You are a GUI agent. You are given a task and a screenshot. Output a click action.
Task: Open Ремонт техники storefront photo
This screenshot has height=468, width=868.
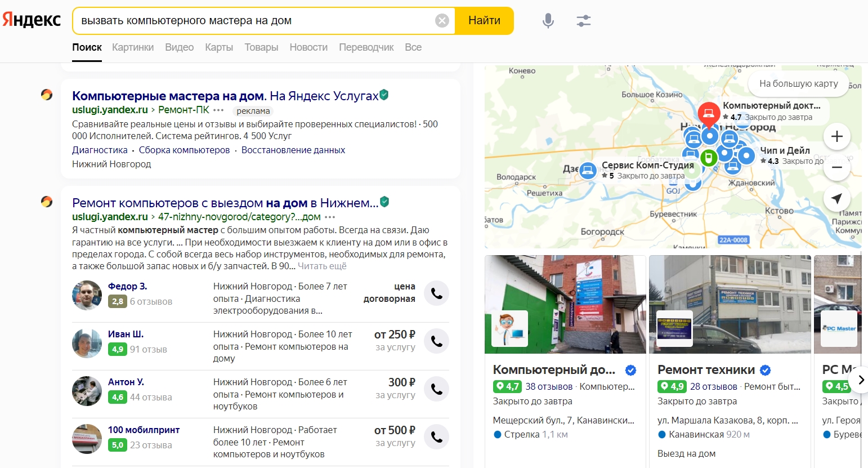[x=730, y=304]
